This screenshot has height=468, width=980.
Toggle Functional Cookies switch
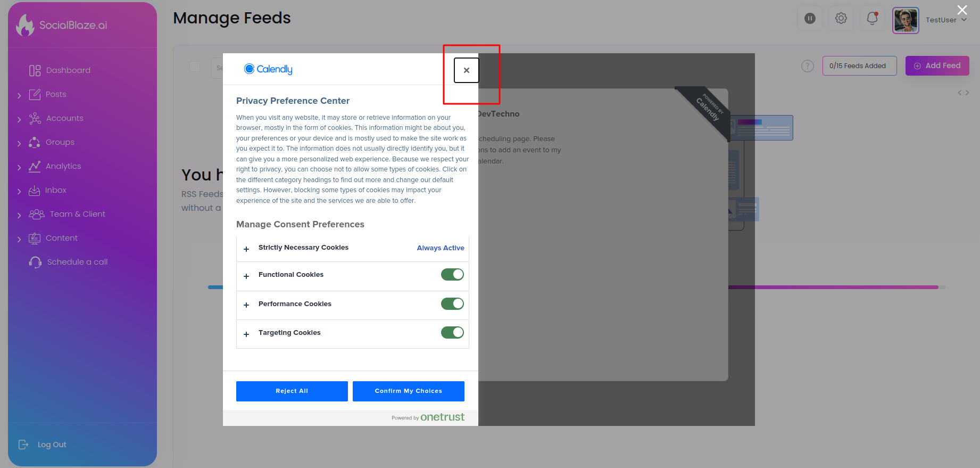point(452,274)
